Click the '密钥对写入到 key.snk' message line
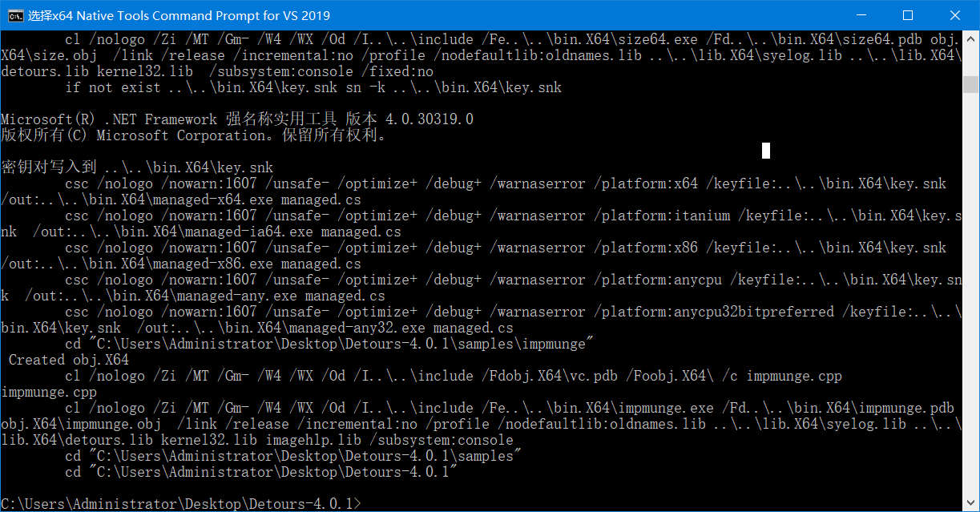 point(136,167)
